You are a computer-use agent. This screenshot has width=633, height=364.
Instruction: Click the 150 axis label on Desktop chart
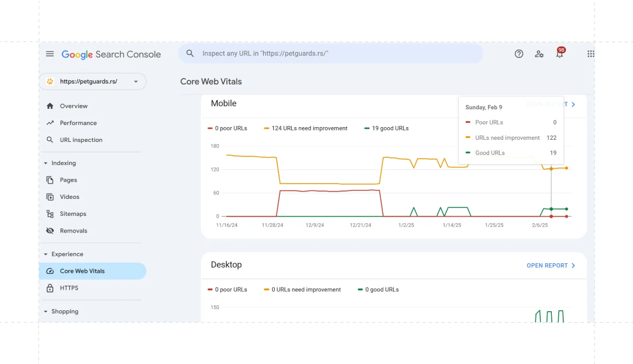tap(215, 308)
